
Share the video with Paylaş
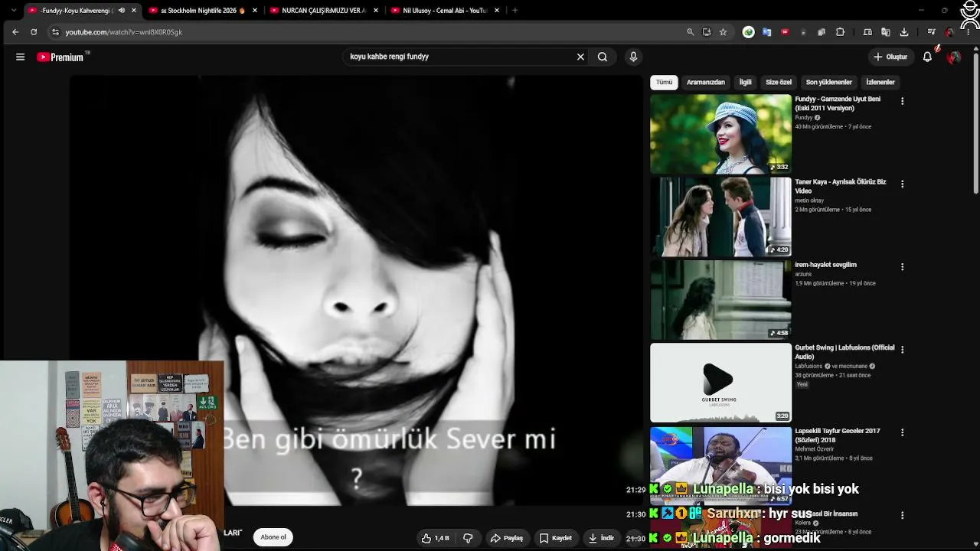tap(506, 538)
